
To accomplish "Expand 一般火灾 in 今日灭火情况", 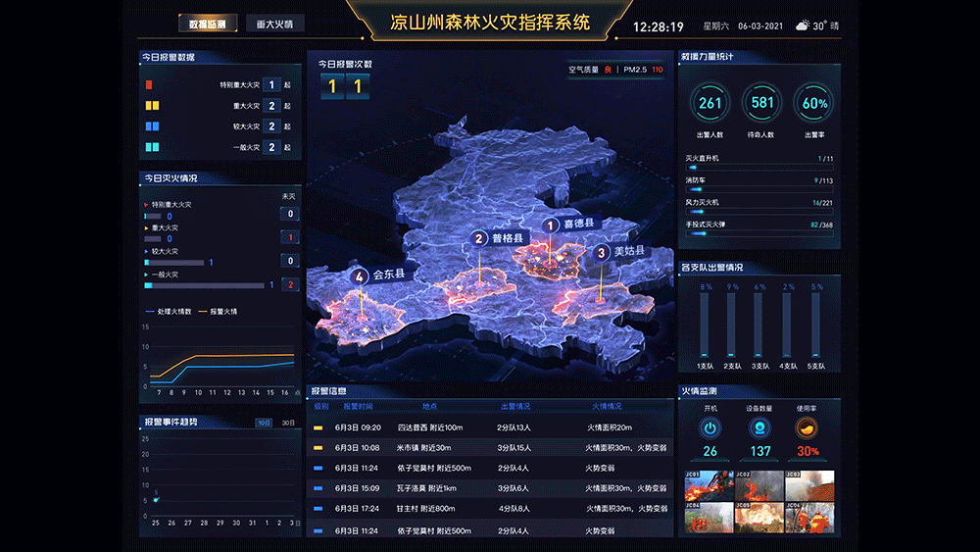I will (146, 275).
